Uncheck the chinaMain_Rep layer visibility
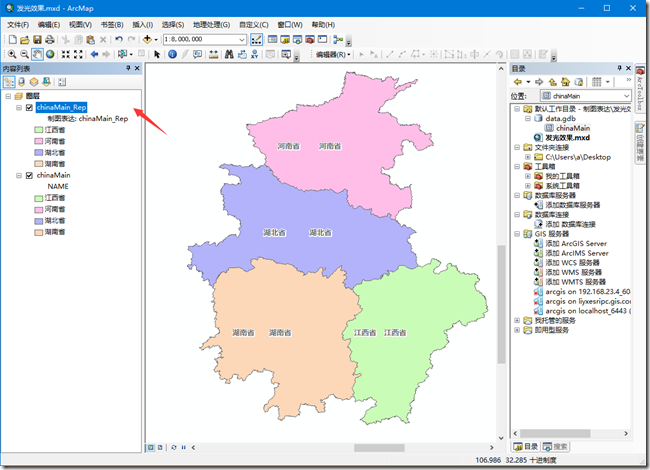 (x=29, y=107)
